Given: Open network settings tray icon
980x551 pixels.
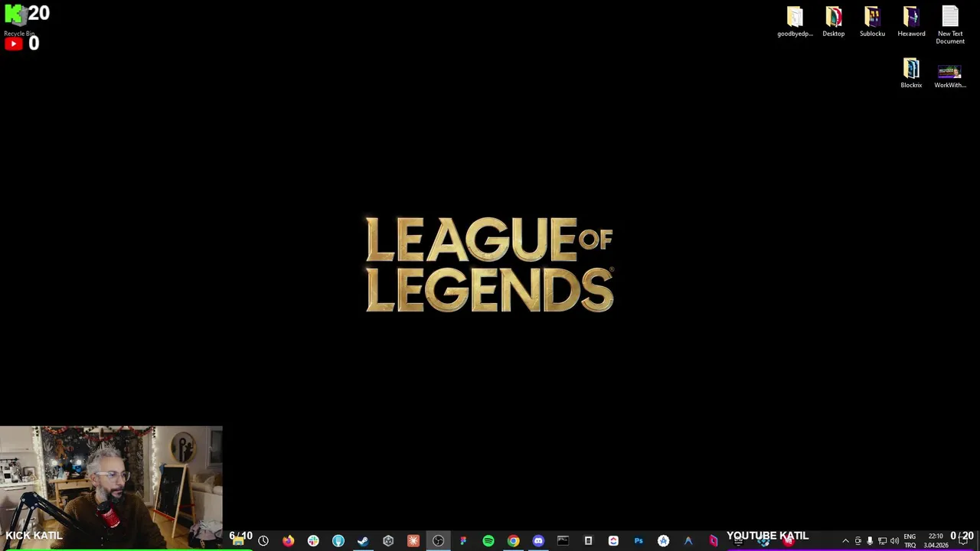Looking at the screenshot, I should [x=882, y=541].
